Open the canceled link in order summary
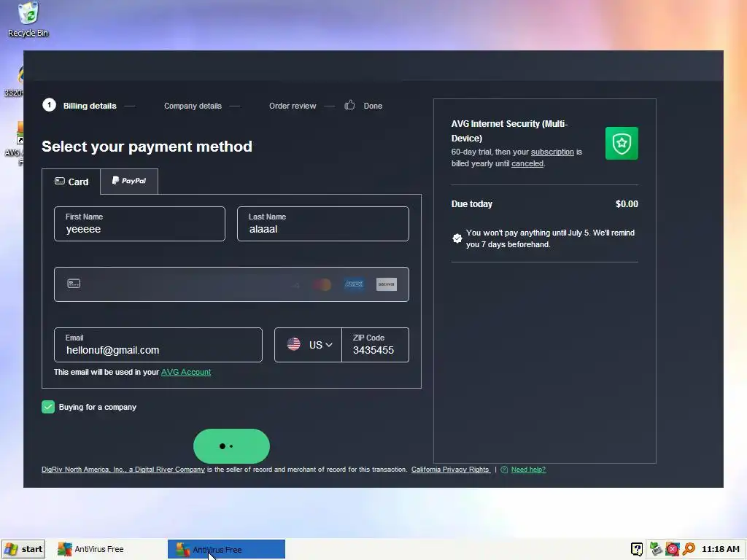Viewport: 747px width, 560px height. pos(527,163)
